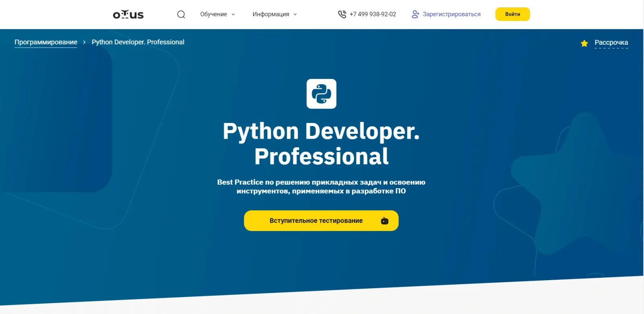Click the phone handset icon
The width and height of the screenshot is (644, 314).
[x=342, y=14]
